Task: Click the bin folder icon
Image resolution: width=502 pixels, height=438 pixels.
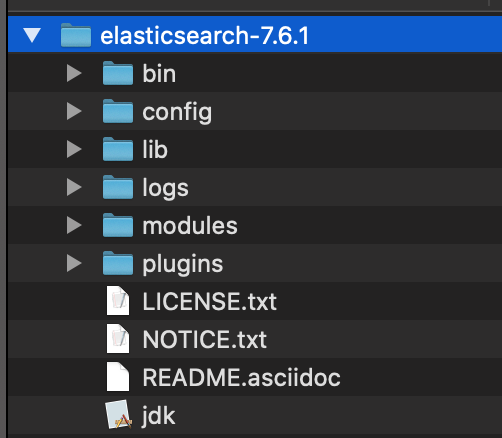Action: click(x=118, y=73)
